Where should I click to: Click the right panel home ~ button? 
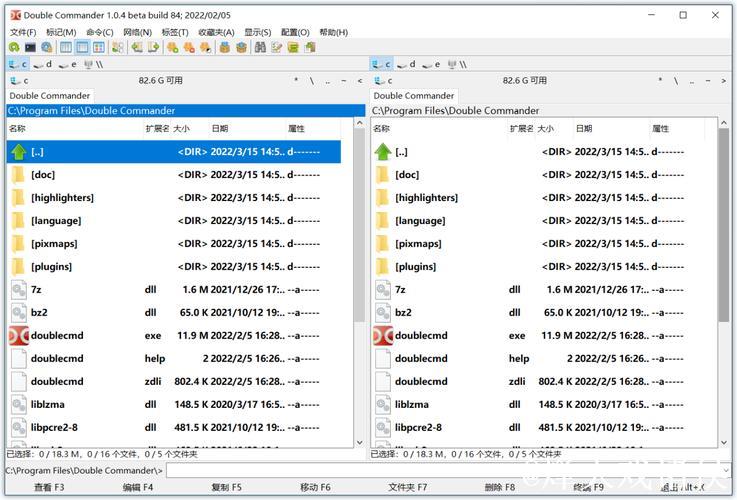tap(708, 81)
